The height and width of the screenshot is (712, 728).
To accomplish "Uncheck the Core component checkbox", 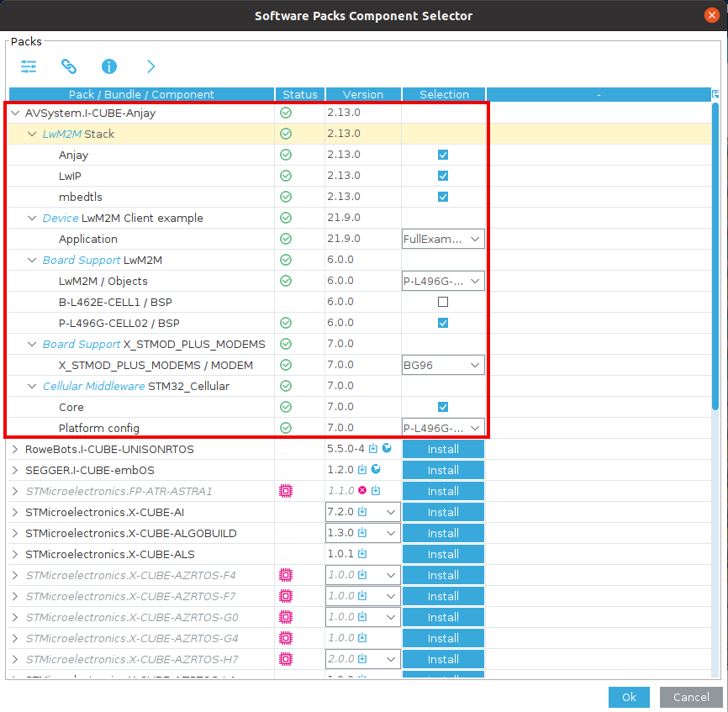I will 443,407.
